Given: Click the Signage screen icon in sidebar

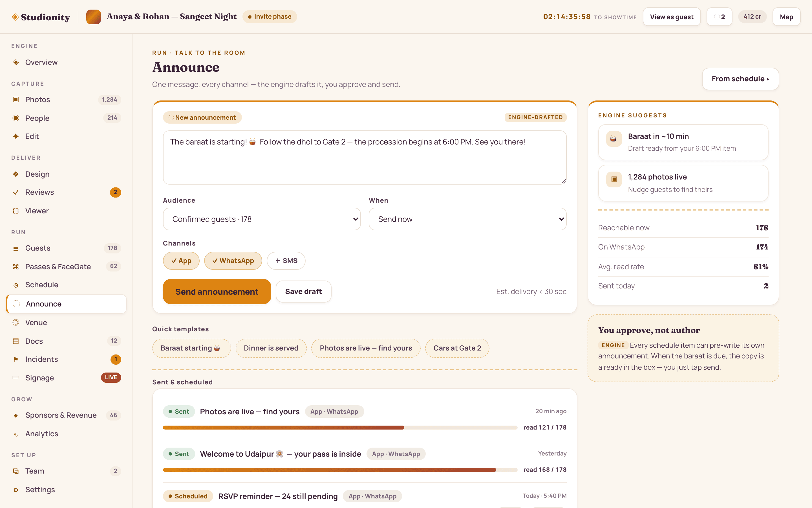Looking at the screenshot, I should tap(16, 378).
